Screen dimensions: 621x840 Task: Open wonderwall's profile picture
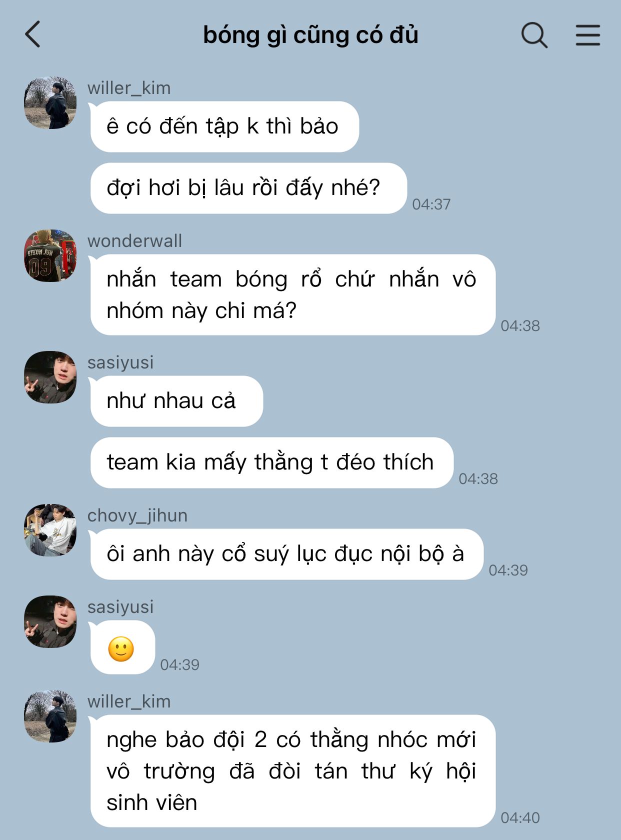[x=50, y=256]
